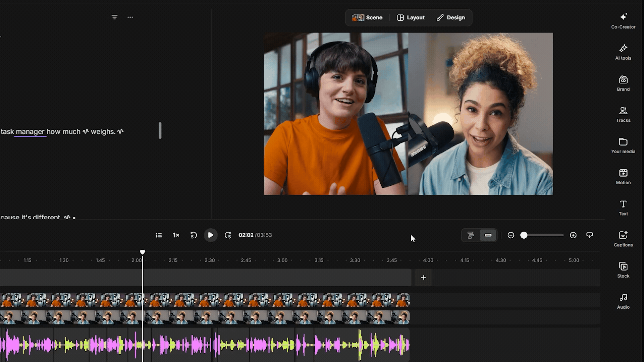Add a new scene with plus button
Viewport: 644px width, 362px height.
423,278
